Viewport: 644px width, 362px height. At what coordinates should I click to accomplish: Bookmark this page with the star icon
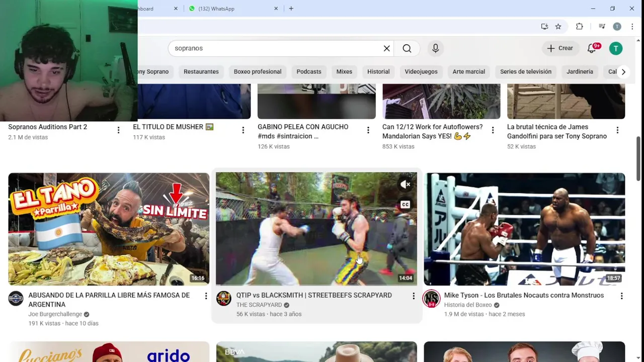[x=558, y=27]
